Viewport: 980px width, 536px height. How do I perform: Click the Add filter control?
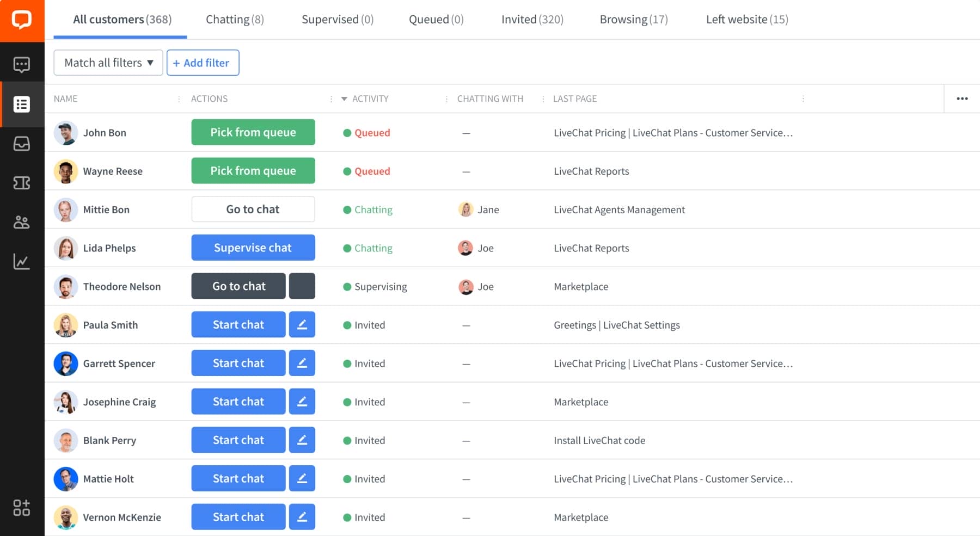pos(203,63)
